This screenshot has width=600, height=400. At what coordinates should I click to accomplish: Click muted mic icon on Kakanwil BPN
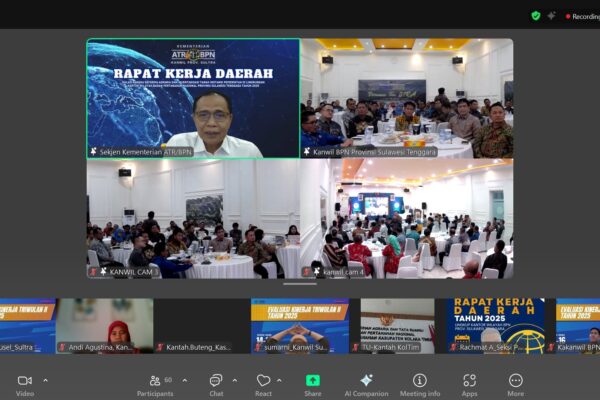551,347
